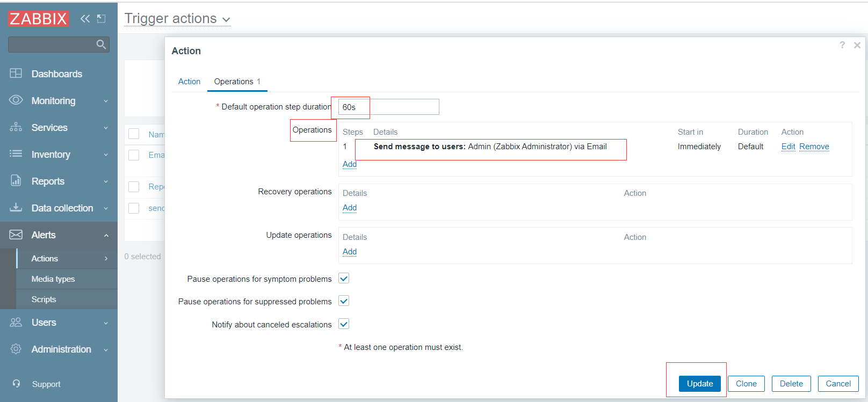Screen dimensions: 868x402
Task: Click the Update button
Action: tap(700, 384)
